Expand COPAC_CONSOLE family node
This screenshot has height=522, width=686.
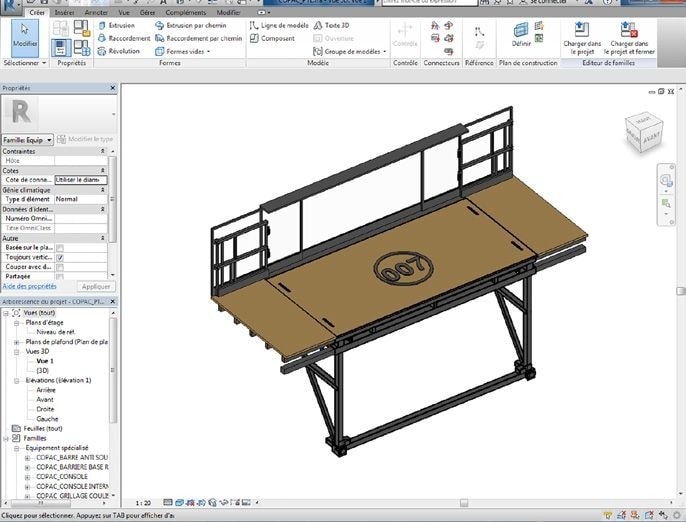(27, 476)
